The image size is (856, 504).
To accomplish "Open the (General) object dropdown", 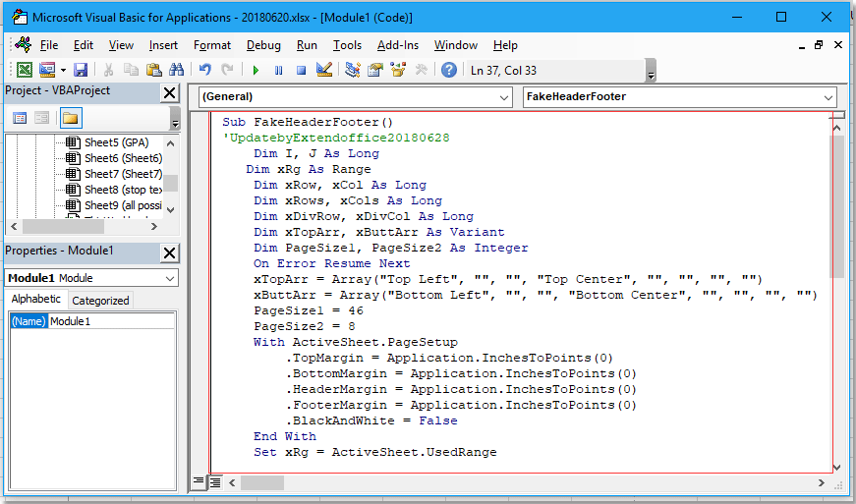I will coord(502,97).
